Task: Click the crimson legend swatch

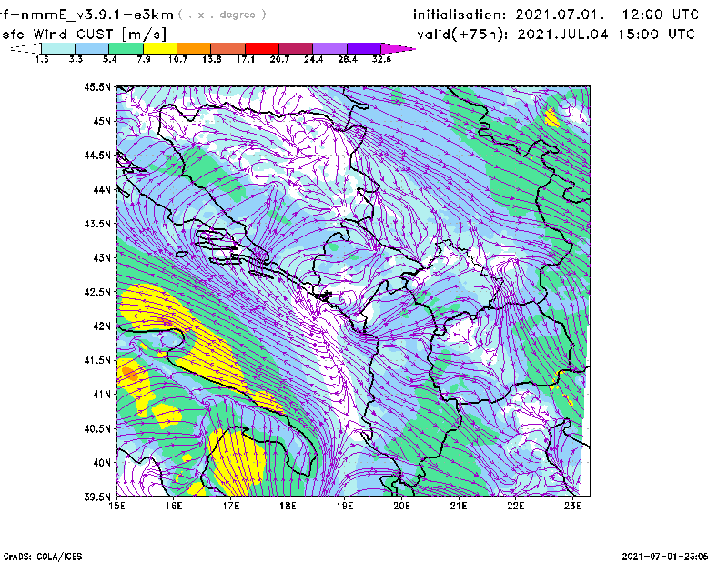Action: (x=296, y=48)
